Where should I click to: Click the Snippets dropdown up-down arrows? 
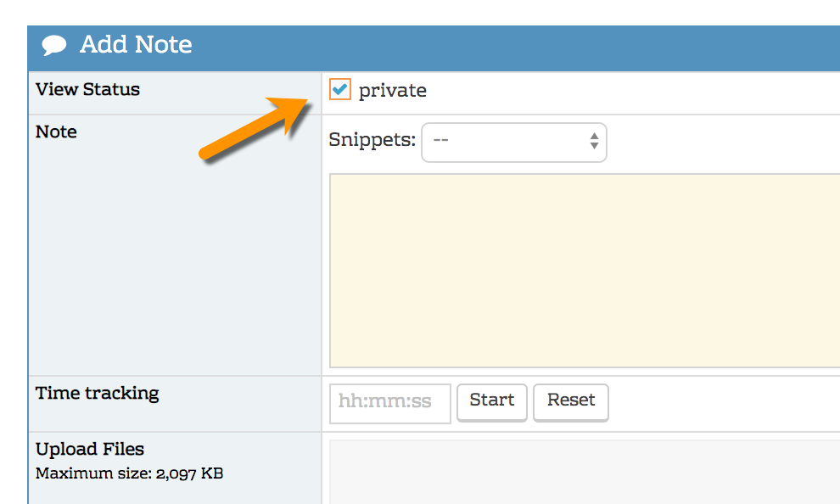(594, 142)
